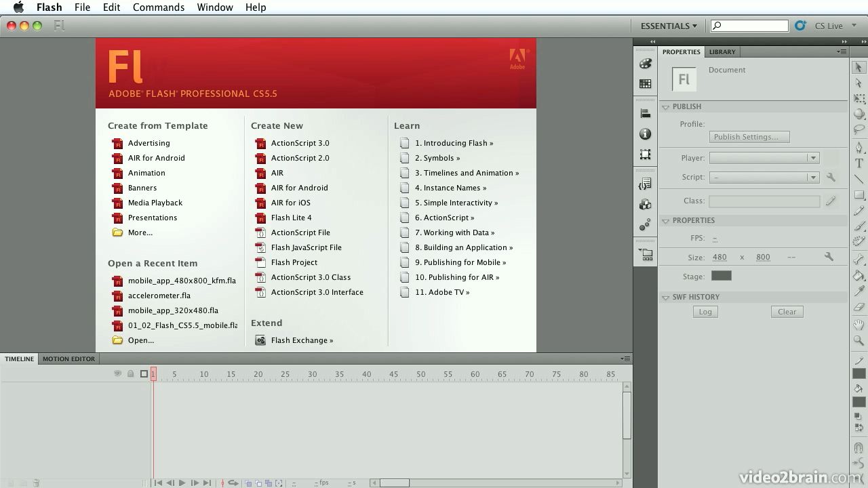Open the ESSENTIALS workspace dropdown
The image size is (868, 488).
669,26
